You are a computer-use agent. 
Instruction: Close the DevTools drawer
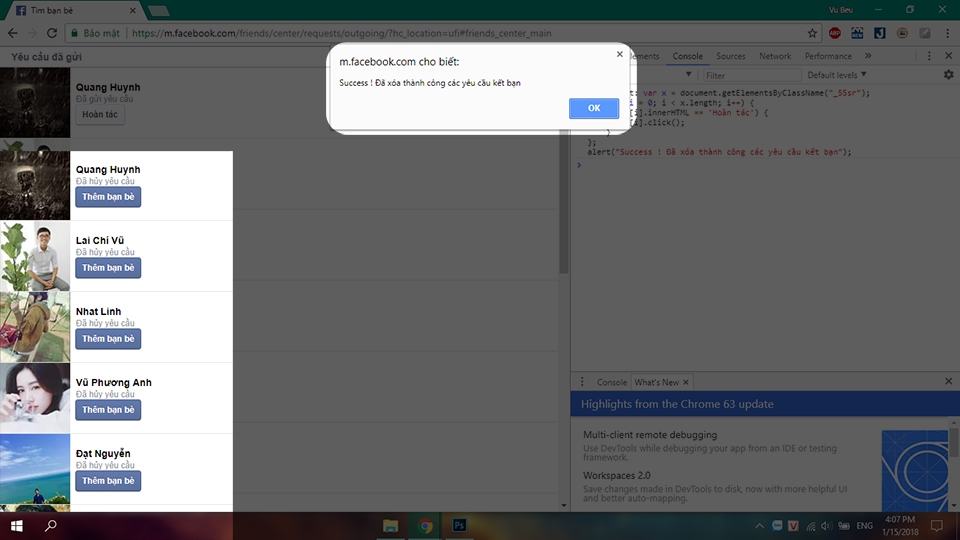948,381
